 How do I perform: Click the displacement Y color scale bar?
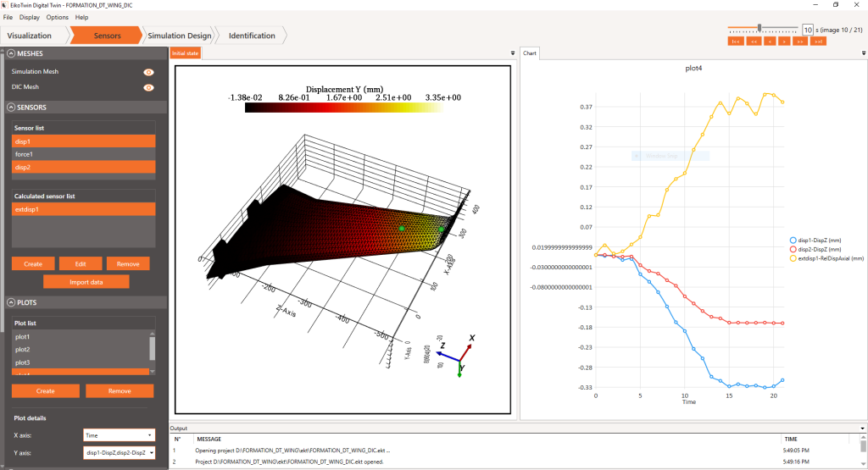[x=343, y=108]
